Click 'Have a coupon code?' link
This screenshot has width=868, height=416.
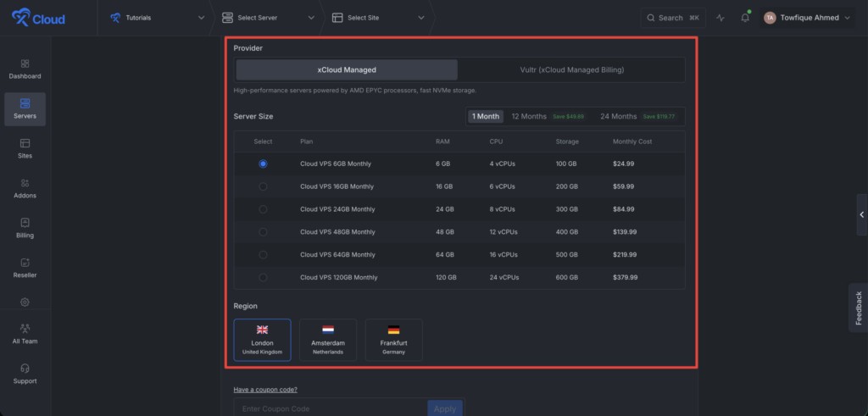coord(265,390)
